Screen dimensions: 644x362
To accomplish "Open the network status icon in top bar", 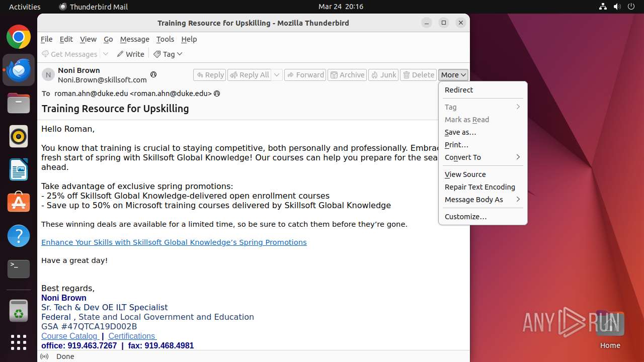I will tap(603, 7).
